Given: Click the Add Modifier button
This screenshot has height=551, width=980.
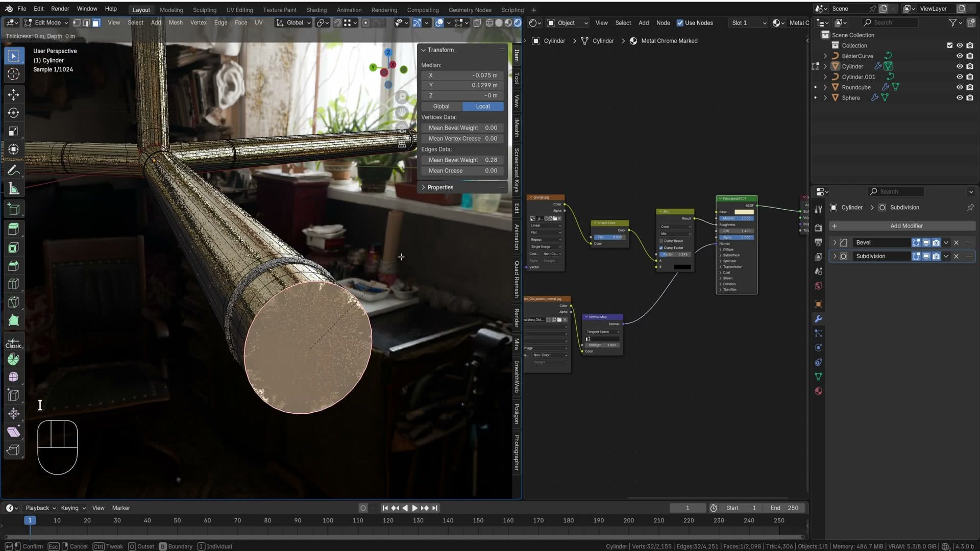Looking at the screenshot, I should [x=902, y=226].
